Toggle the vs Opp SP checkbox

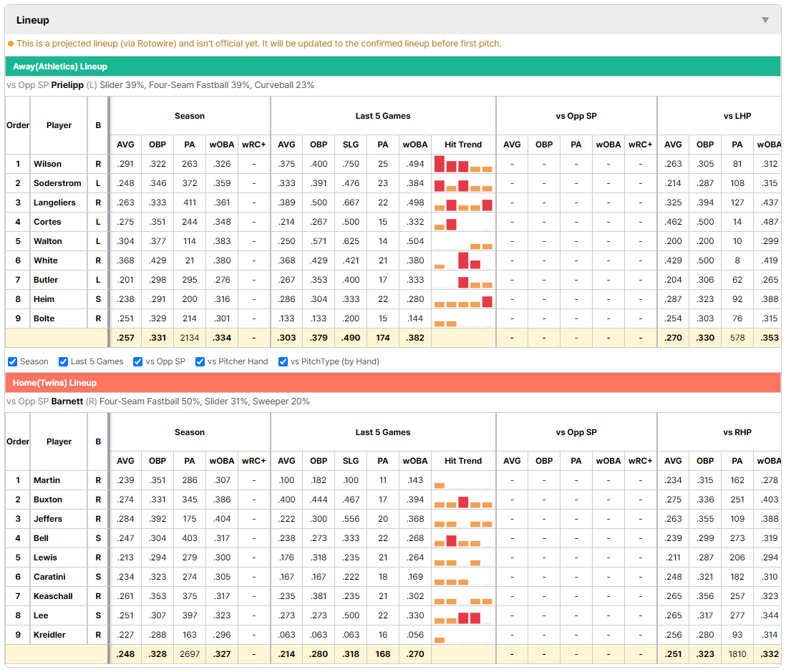(138, 362)
